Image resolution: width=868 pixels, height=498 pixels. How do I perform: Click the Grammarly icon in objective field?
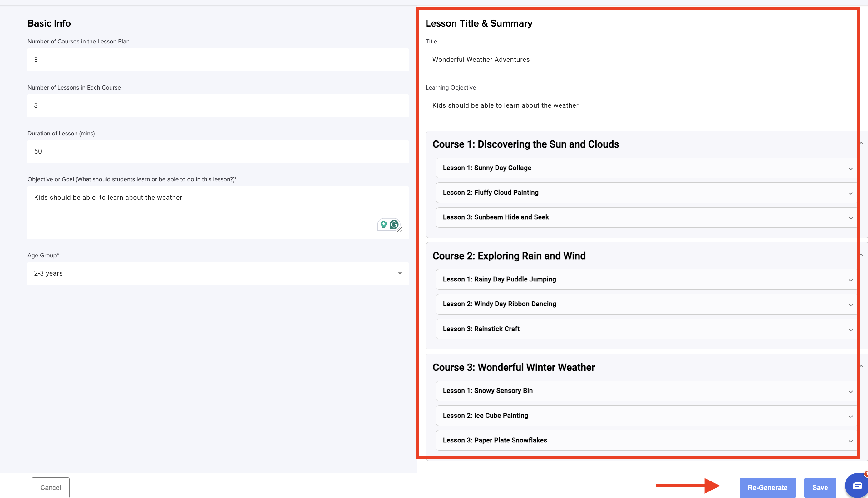coord(394,224)
